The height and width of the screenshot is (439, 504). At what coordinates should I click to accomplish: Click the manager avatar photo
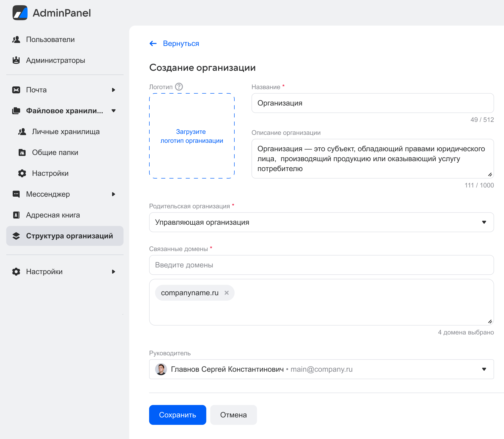(x=161, y=369)
